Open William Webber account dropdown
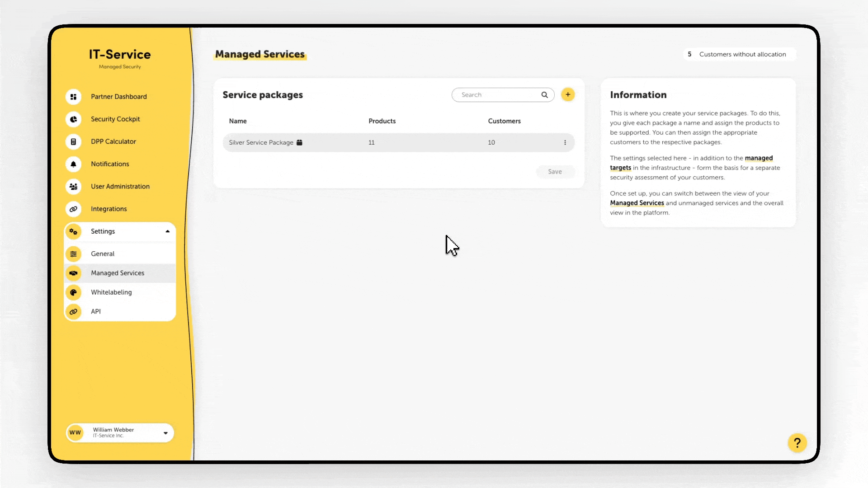868x488 pixels. 165,433
